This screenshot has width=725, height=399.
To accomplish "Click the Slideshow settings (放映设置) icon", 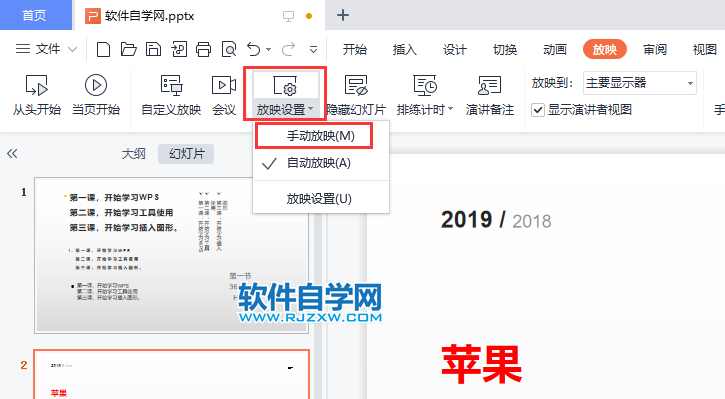I will [x=285, y=86].
